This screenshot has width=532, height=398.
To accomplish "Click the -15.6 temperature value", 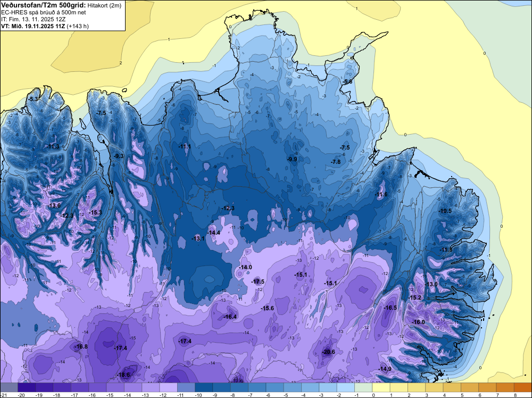I will [267, 308].
